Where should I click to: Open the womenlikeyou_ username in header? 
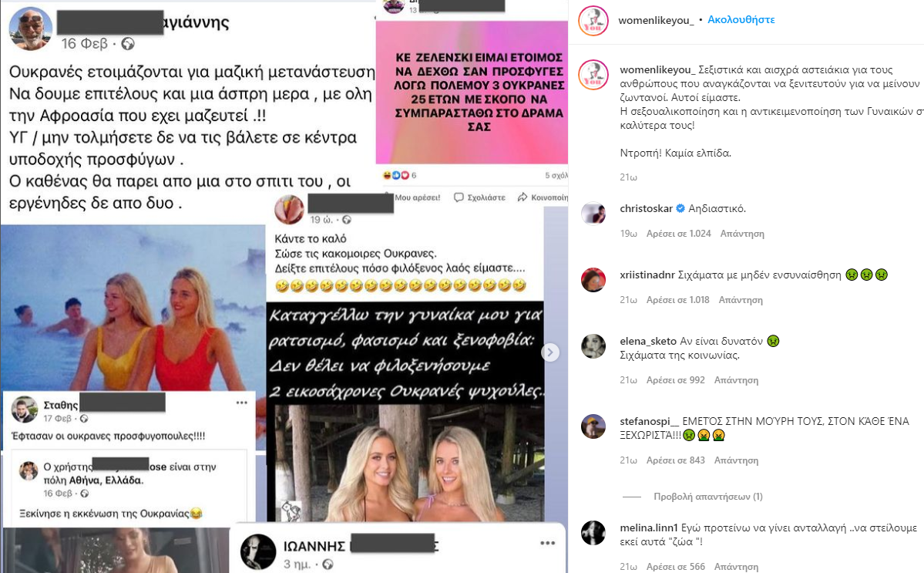pyautogui.click(x=656, y=20)
